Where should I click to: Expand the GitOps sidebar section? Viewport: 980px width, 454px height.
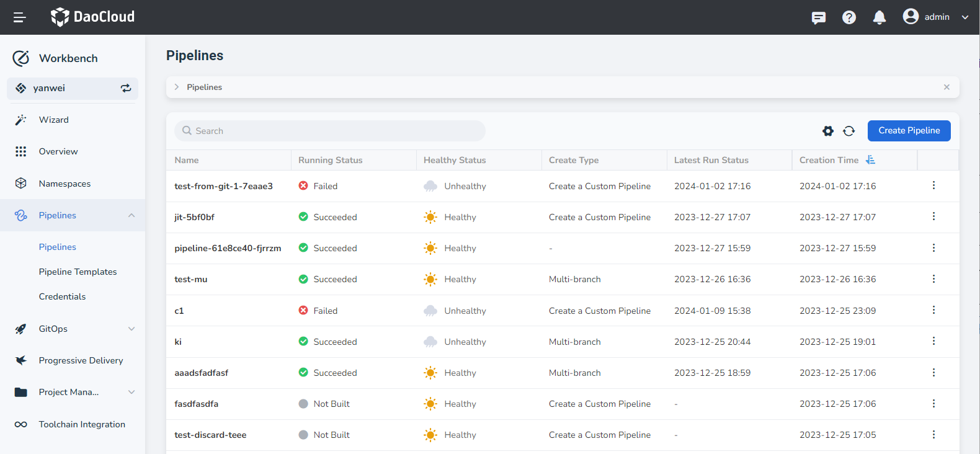pos(131,329)
